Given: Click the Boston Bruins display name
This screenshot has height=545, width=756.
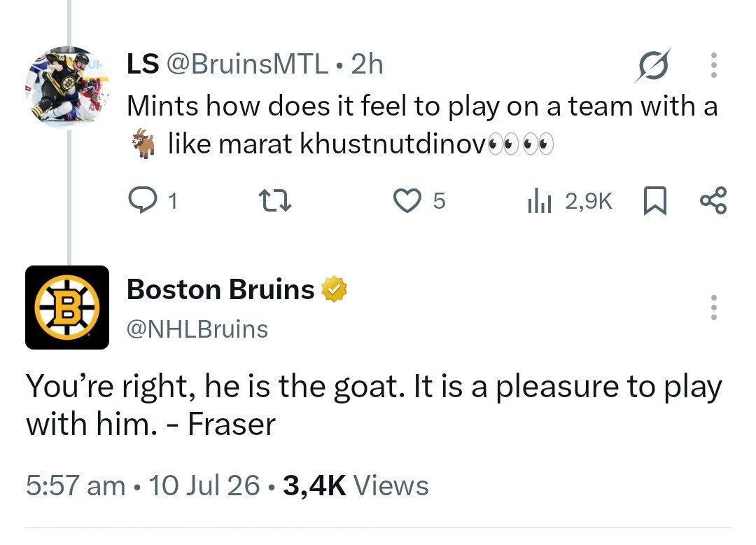Looking at the screenshot, I should 220,289.
